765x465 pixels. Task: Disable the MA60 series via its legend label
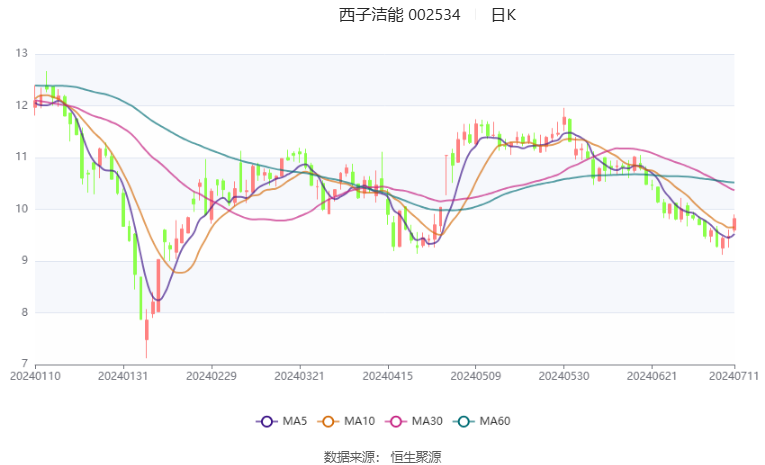495,422
